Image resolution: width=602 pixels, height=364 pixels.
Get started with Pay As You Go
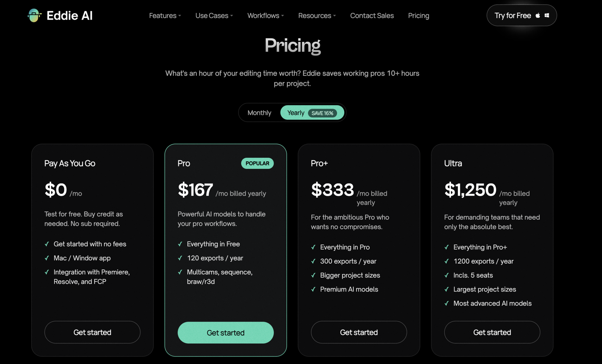[x=93, y=332]
